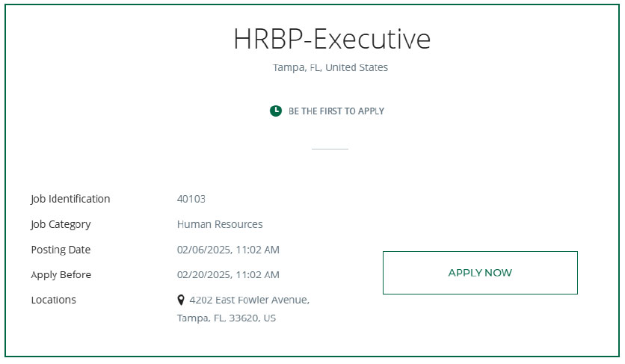Select job ID value 40103
This screenshot has width=625, height=364.
191,199
